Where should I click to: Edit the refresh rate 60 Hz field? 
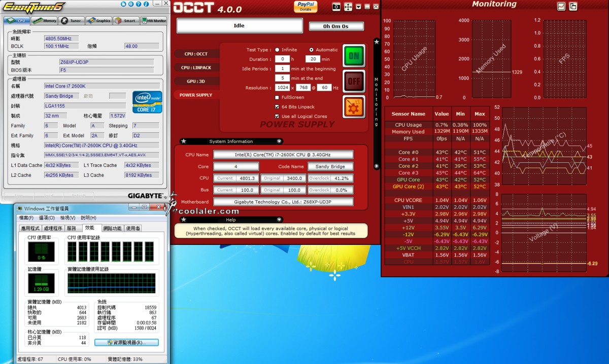[x=324, y=88]
